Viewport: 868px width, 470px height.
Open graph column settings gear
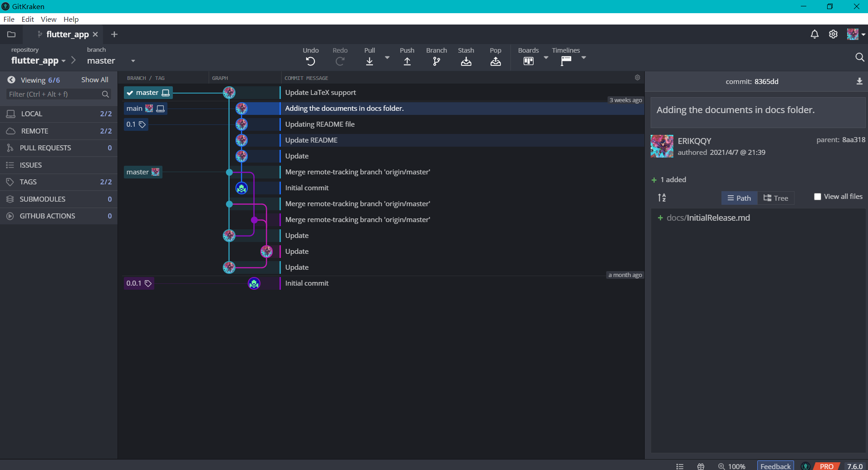point(638,78)
